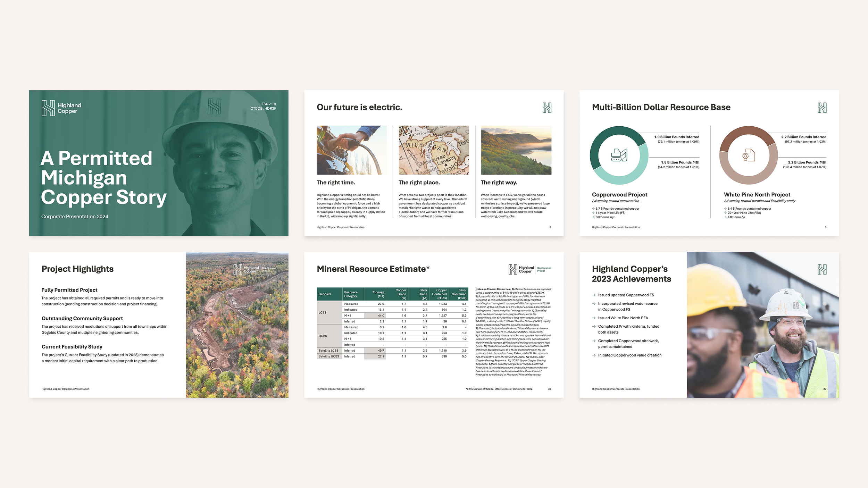The height and width of the screenshot is (488, 868).
Task: Click the arrow bullet beside '3.7 B Pounds contained copper'
Action: (x=593, y=209)
